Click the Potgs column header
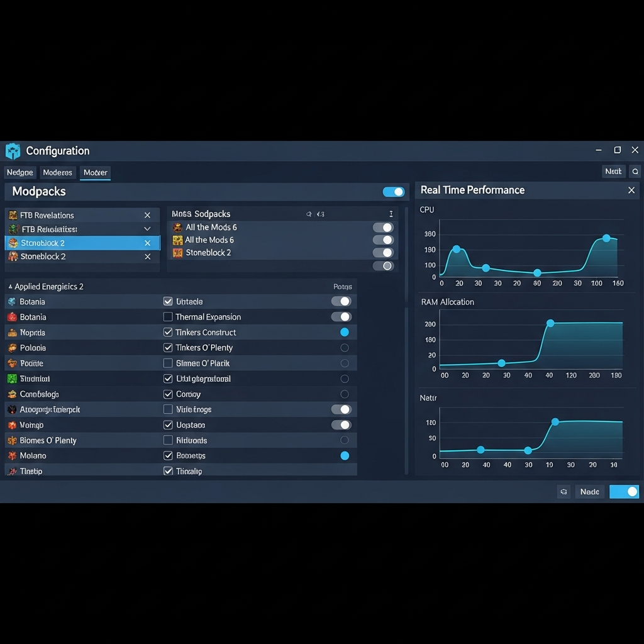The image size is (644, 644). tap(343, 287)
